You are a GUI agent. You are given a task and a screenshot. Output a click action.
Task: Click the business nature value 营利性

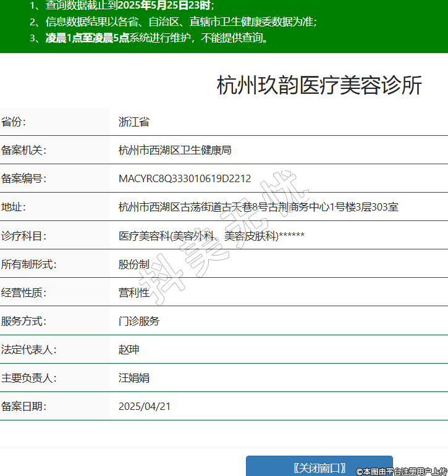(x=134, y=292)
